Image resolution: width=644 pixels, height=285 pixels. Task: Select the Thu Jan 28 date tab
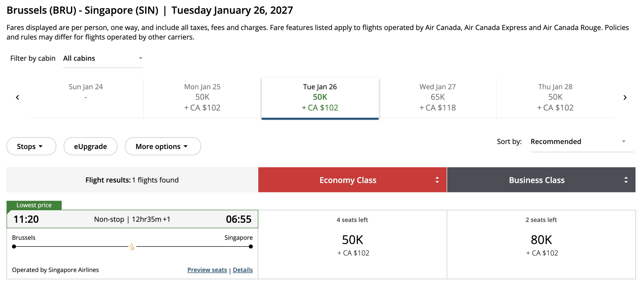[x=555, y=97]
